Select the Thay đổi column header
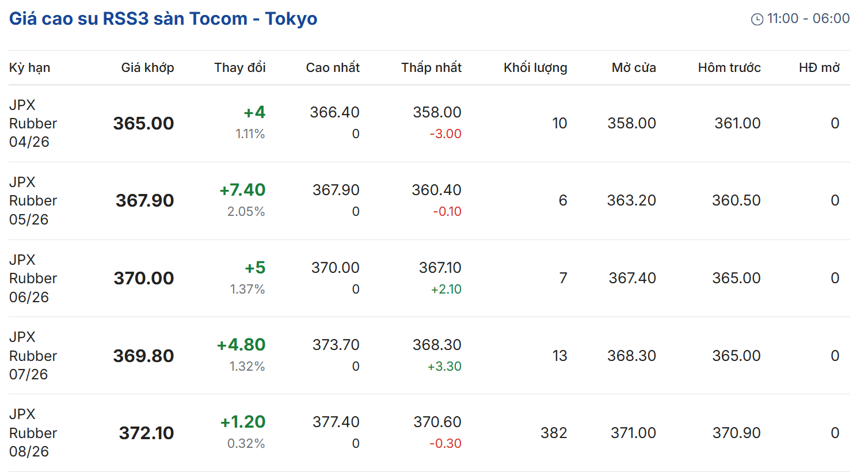 click(239, 68)
